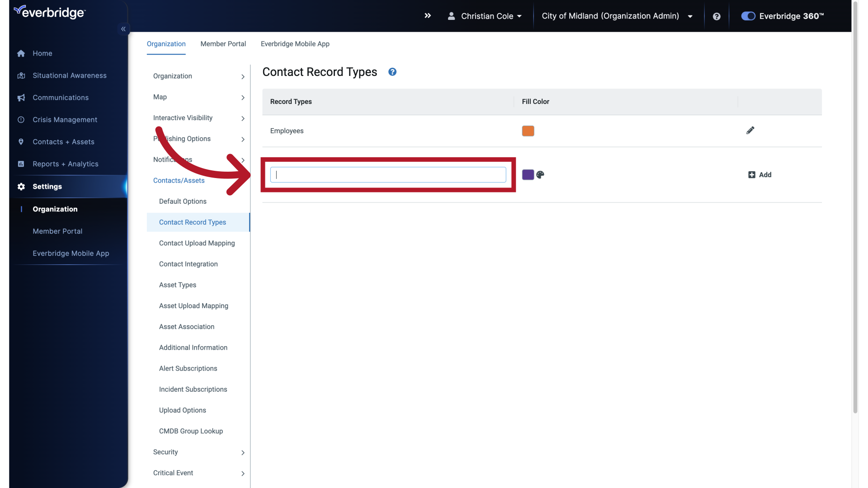
Task: Click the purple fill color swatch
Action: coord(528,174)
